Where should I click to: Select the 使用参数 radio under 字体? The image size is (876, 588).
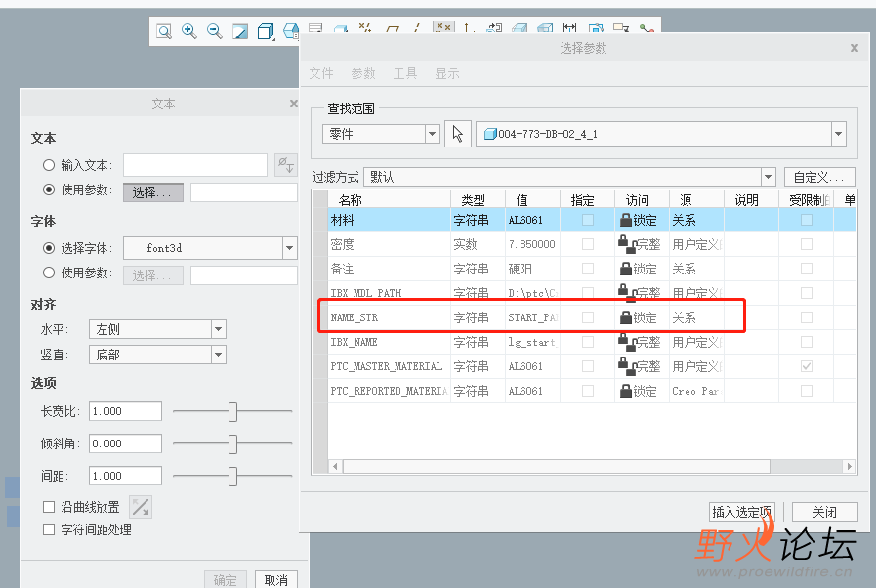(49, 273)
